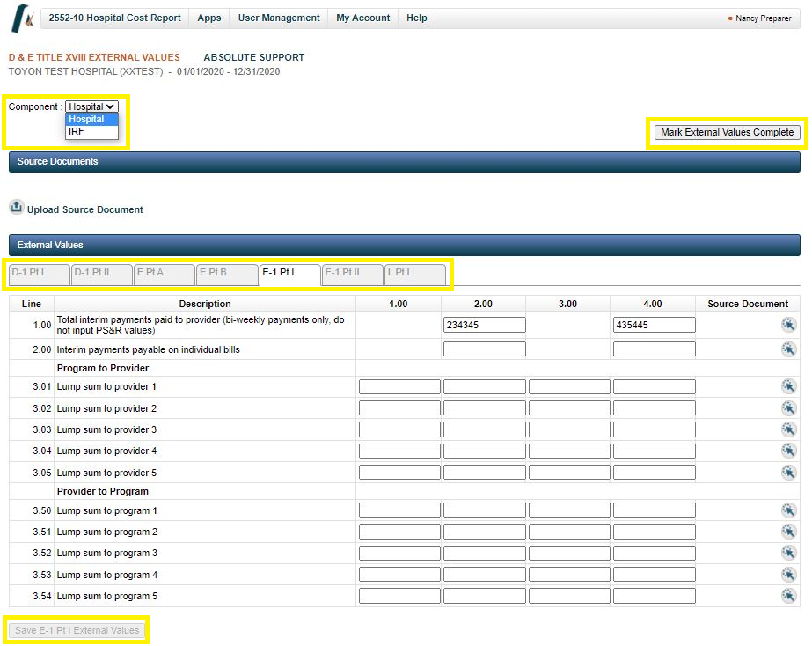The width and height of the screenshot is (812, 646).
Task: Switch to the E Pt A tab
Action: pyautogui.click(x=165, y=275)
